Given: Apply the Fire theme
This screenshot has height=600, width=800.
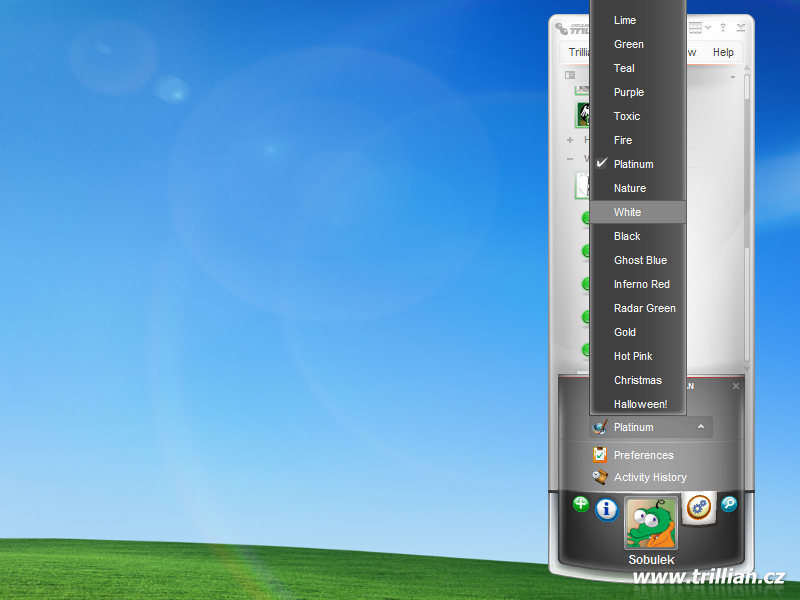Looking at the screenshot, I should [x=637, y=140].
